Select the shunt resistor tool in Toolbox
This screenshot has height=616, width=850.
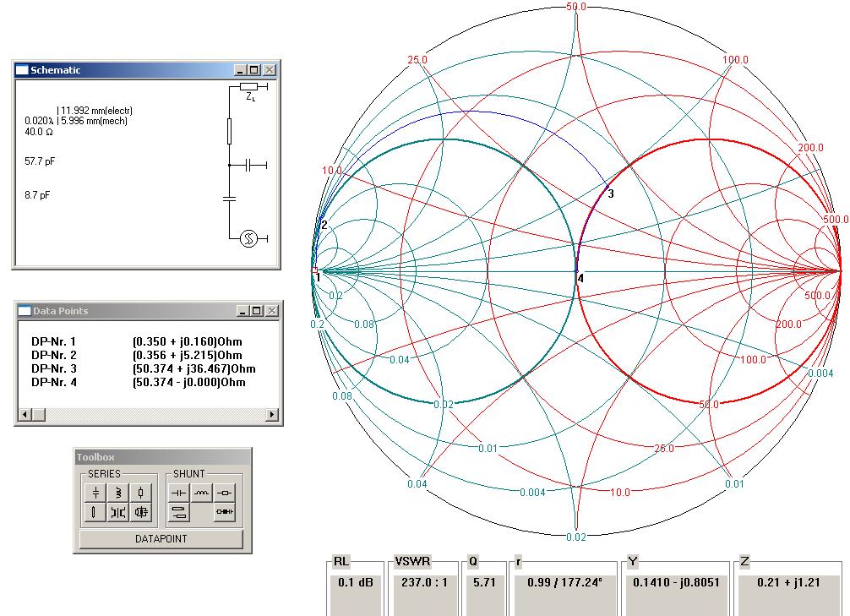click(x=225, y=493)
